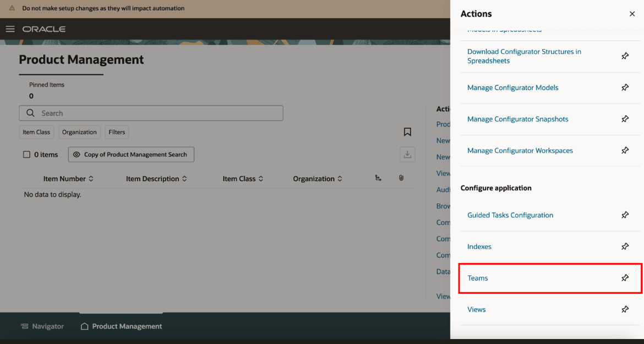Open the Indexes link

coord(479,247)
